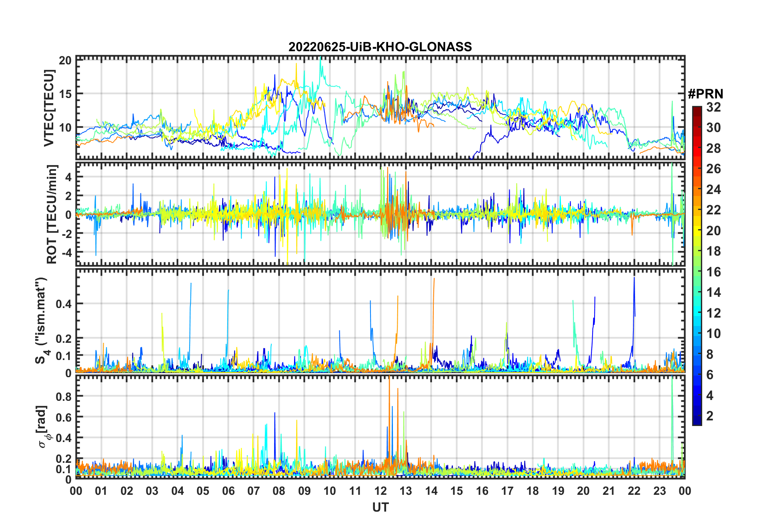This screenshot has height=532, width=761.
Task: Click the 32 label on PRN colorbar
Action: (714, 107)
